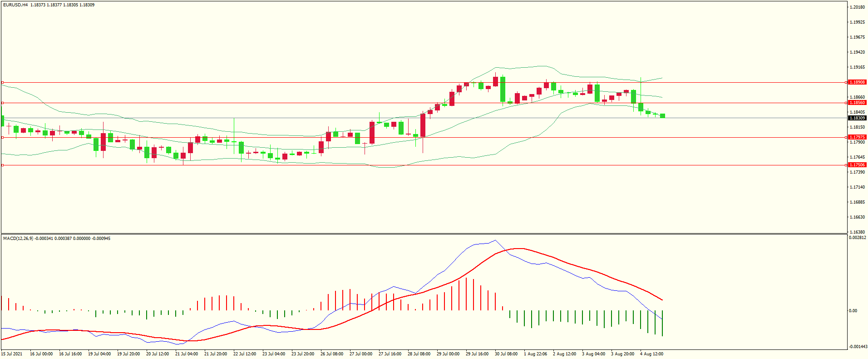Click the MACD(12,26,9) indicator label
868x359 pixels.
tap(18, 239)
